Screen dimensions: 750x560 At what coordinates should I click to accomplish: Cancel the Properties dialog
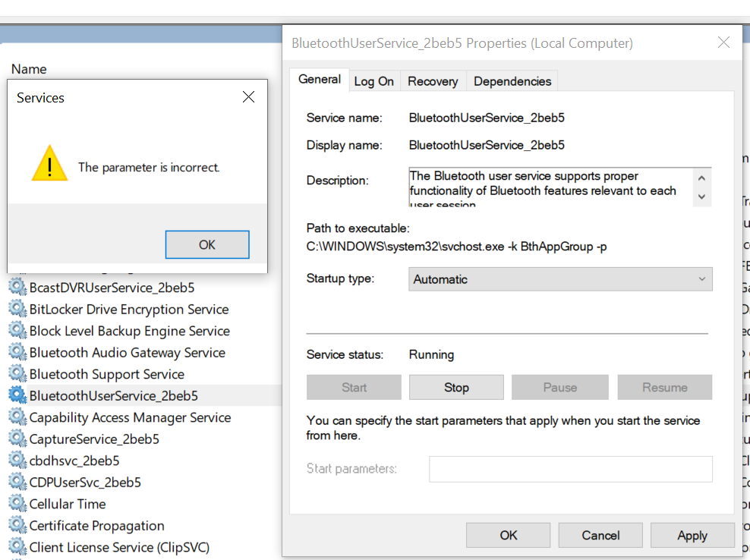(600, 535)
